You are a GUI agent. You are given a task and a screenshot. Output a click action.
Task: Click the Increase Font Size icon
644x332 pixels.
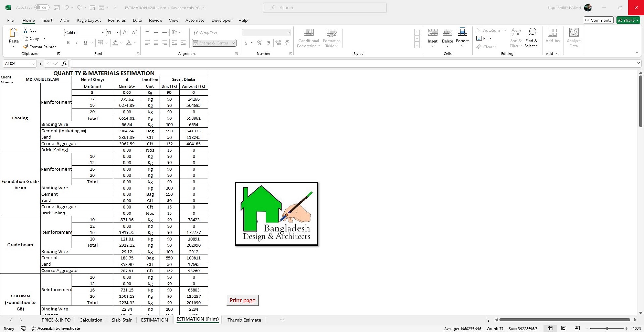point(125,32)
